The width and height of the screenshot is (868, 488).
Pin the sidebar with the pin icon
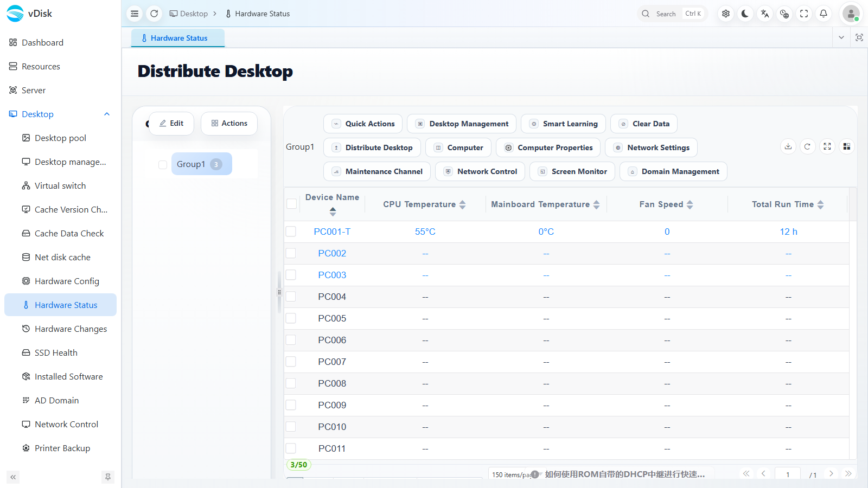coord(108,477)
